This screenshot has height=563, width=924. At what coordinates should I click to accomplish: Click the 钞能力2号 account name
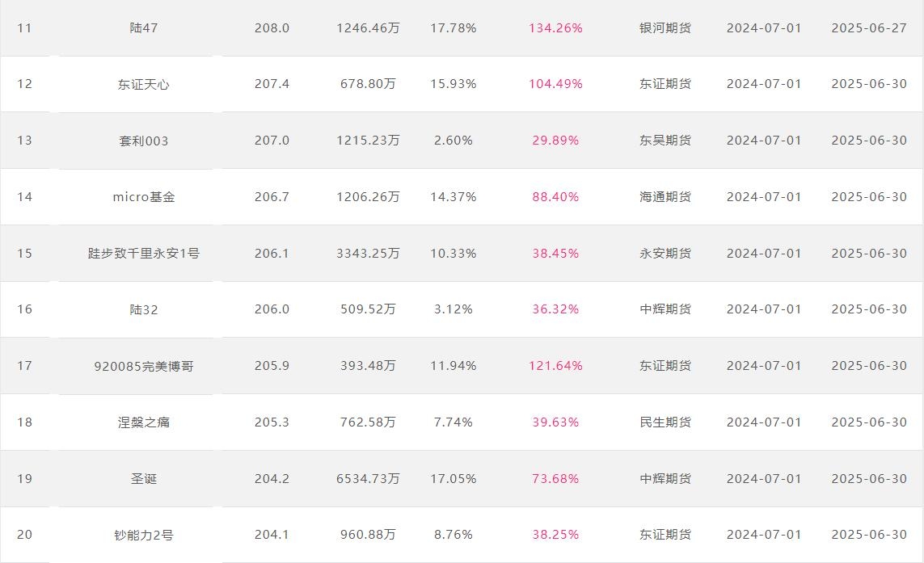click(x=144, y=536)
